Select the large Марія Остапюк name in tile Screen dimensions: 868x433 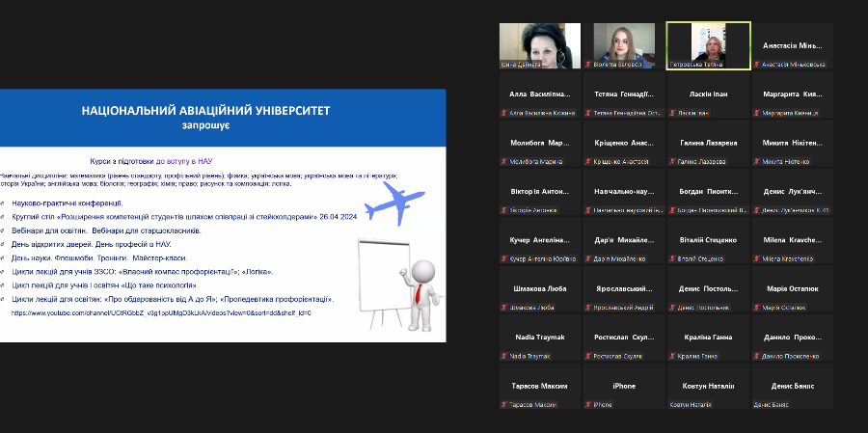point(793,289)
